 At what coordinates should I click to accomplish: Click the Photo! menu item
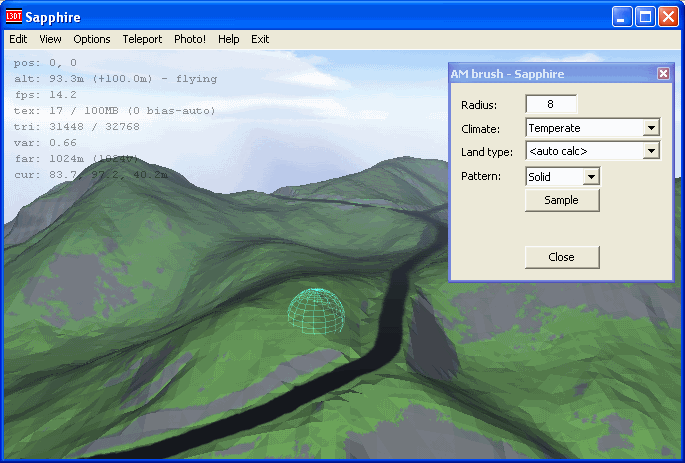tap(190, 39)
